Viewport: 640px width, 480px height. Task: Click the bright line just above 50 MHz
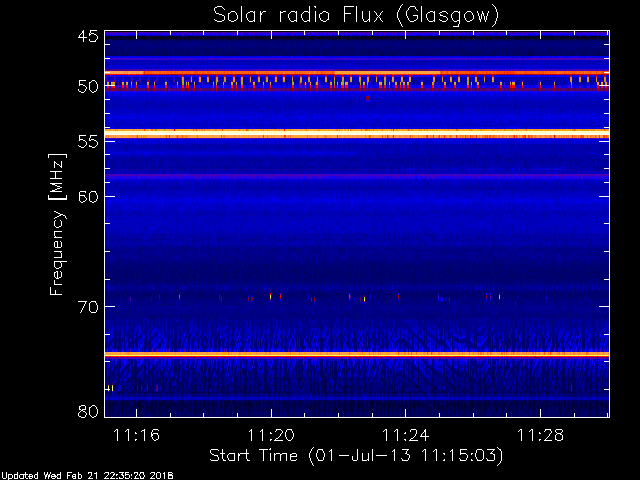[357, 72]
